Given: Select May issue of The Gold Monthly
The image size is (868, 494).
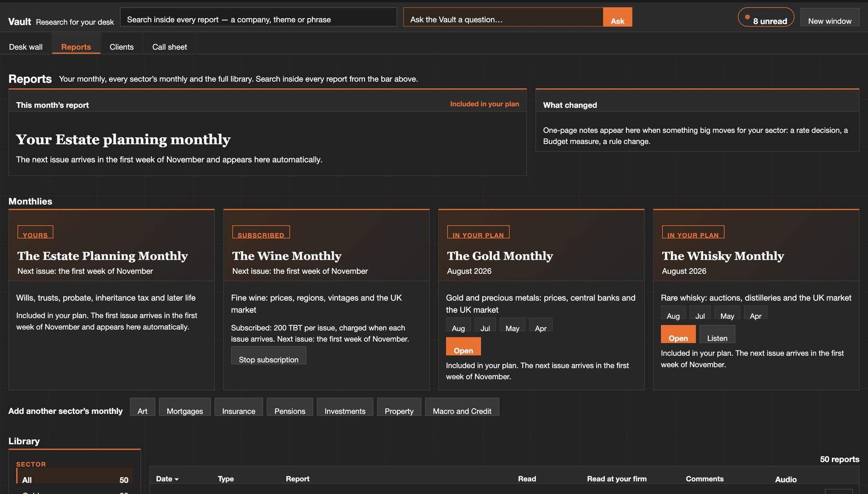Looking at the screenshot, I should click(x=512, y=325).
